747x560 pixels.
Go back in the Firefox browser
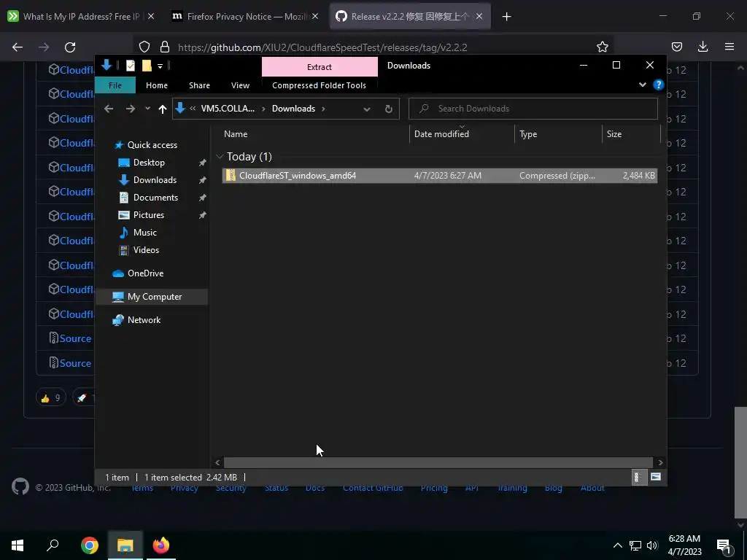coord(18,47)
